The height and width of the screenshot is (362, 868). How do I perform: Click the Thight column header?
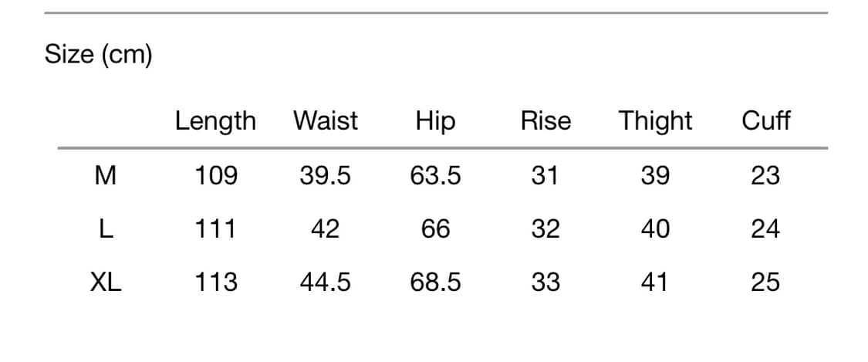pos(656,122)
